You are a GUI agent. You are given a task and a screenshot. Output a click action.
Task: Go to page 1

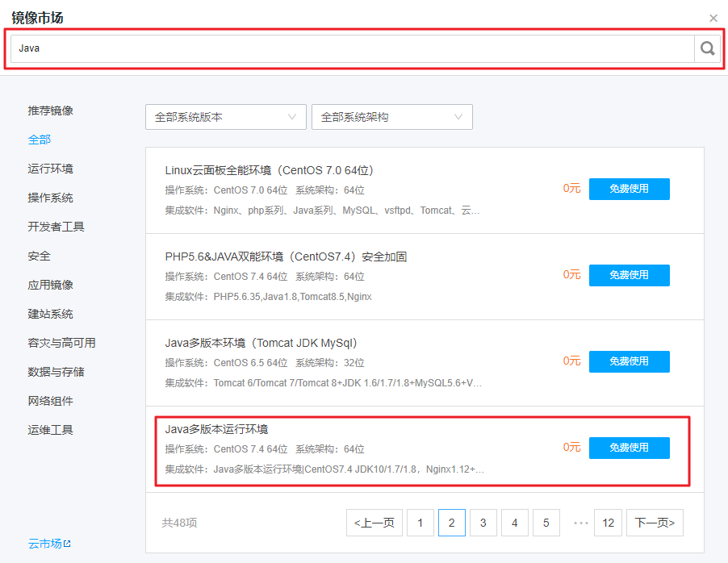click(x=420, y=523)
